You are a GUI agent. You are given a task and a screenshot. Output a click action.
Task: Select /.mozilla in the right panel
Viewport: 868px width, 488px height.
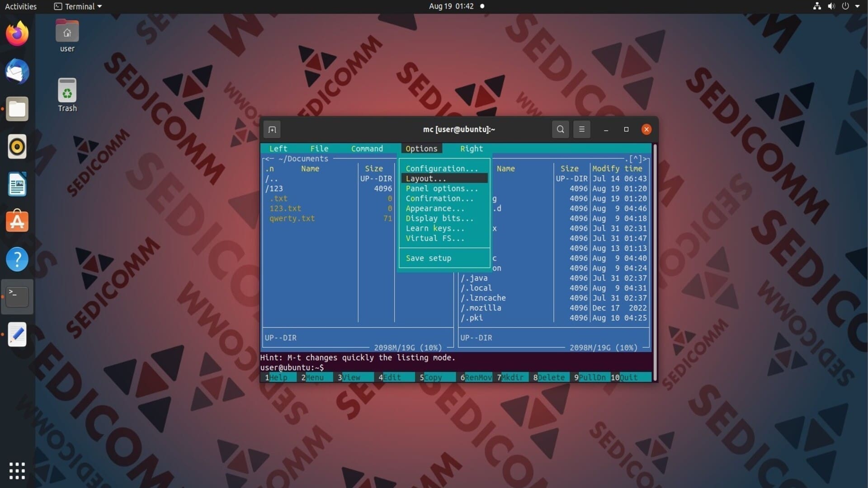554,308
